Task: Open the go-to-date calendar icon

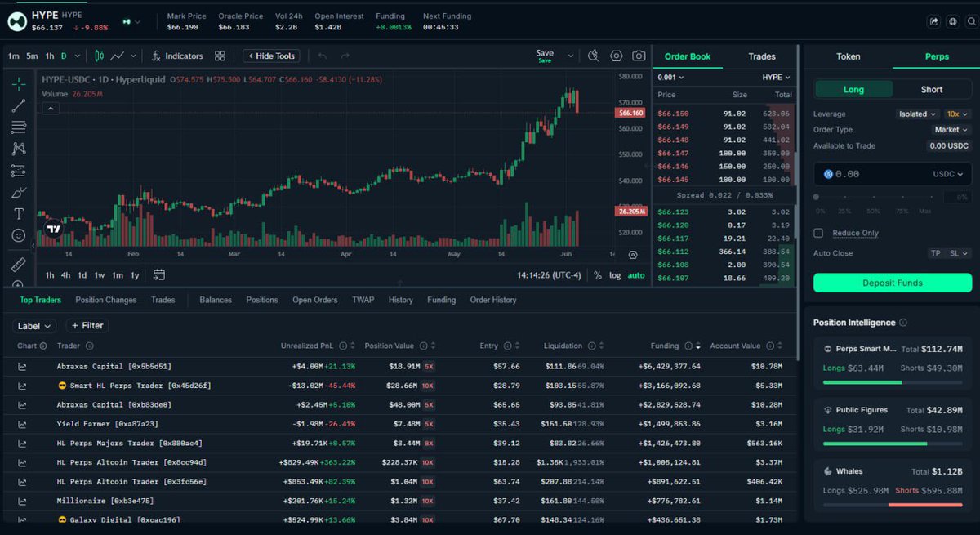Action: [159, 275]
